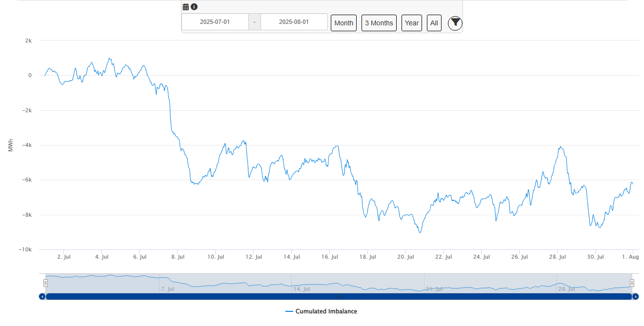This screenshot has height=326, width=644.
Task: Select the Year range button
Action: tap(411, 23)
